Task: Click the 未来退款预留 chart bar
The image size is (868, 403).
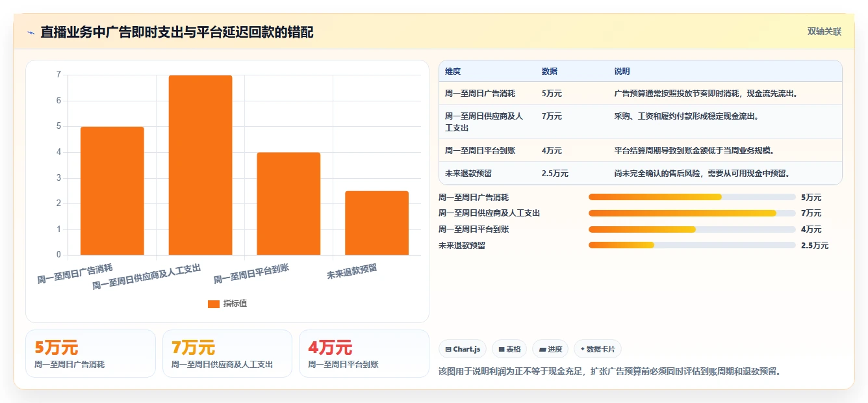Action: point(377,223)
